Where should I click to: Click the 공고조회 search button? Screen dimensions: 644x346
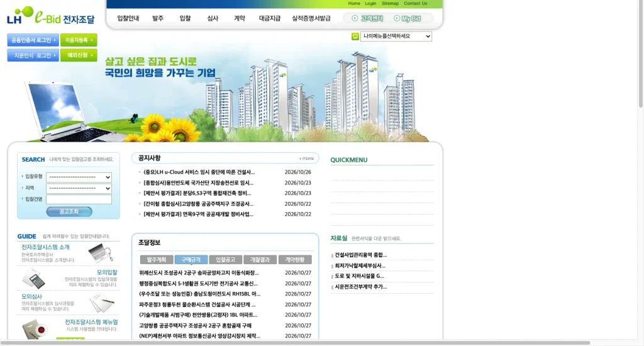pyautogui.click(x=69, y=211)
